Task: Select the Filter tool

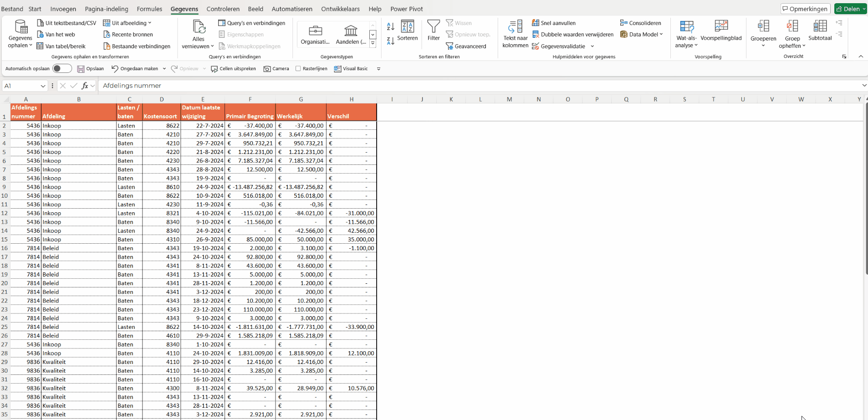Action: point(433,33)
